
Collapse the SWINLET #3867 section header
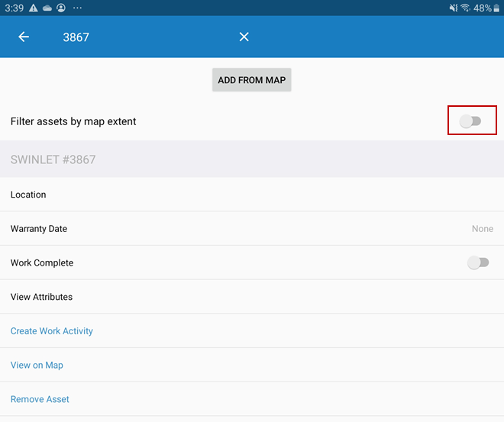click(x=53, y=159)
